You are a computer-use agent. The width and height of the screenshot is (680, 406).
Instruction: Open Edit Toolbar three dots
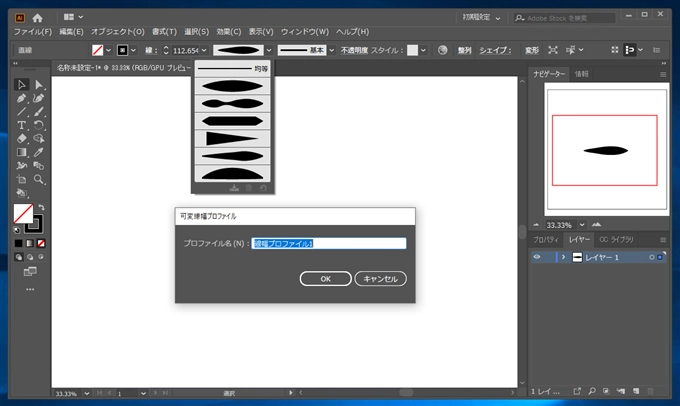30,289
